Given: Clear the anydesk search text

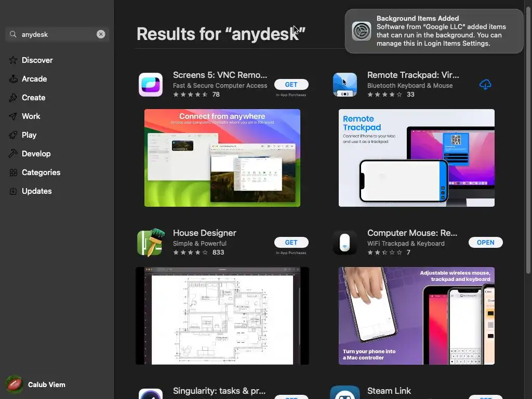Looking at the screenshot, I should point(101,34).
